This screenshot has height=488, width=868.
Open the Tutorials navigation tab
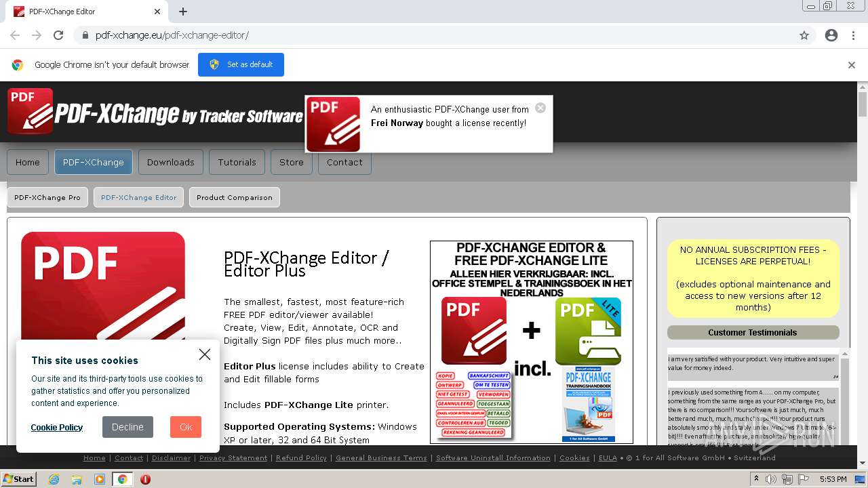[237, 162]
